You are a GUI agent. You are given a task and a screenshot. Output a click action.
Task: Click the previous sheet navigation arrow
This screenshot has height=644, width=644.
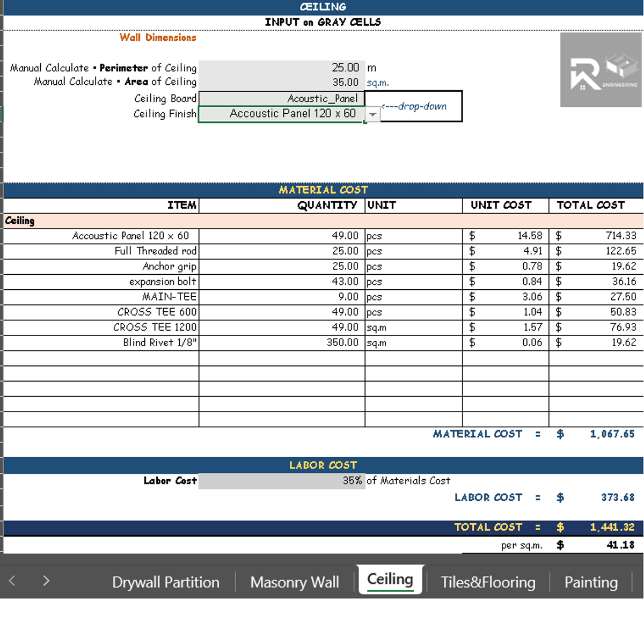tap(12, 581)
